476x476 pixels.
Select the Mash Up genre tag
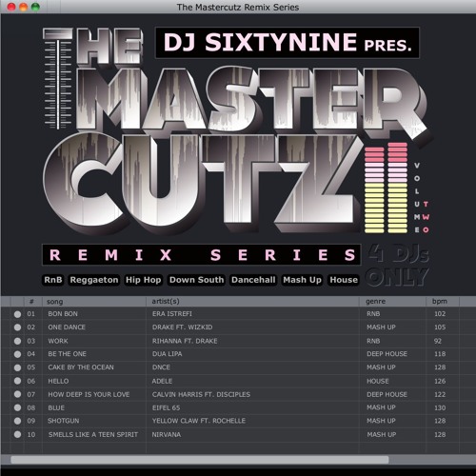point(302,280)
